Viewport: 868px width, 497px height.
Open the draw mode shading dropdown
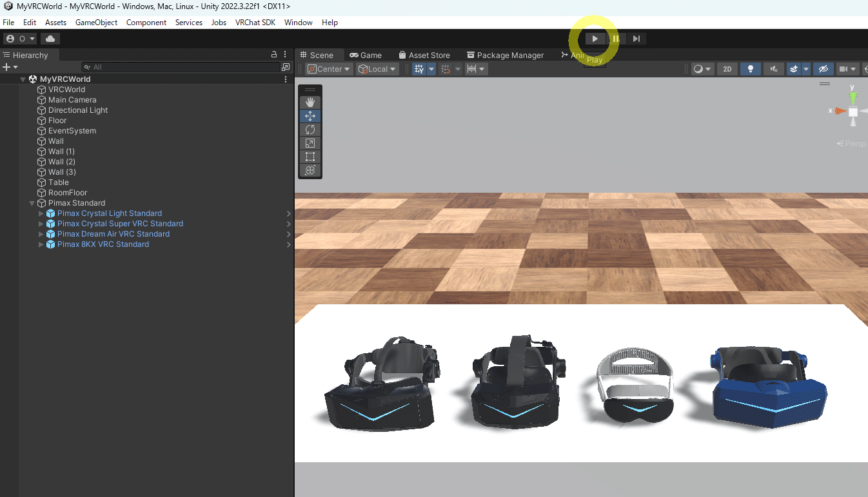[x=702, y=69]
